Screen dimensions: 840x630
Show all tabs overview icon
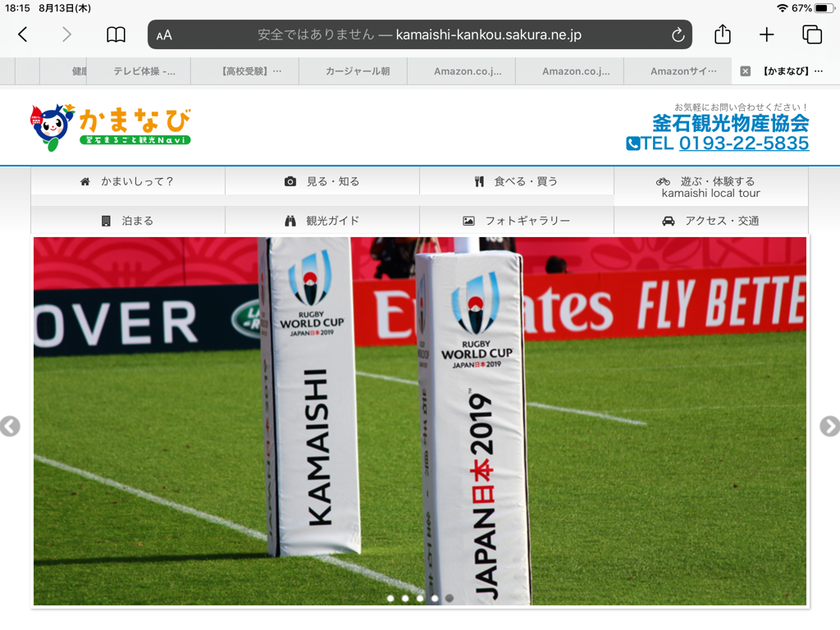click(811, 34)
